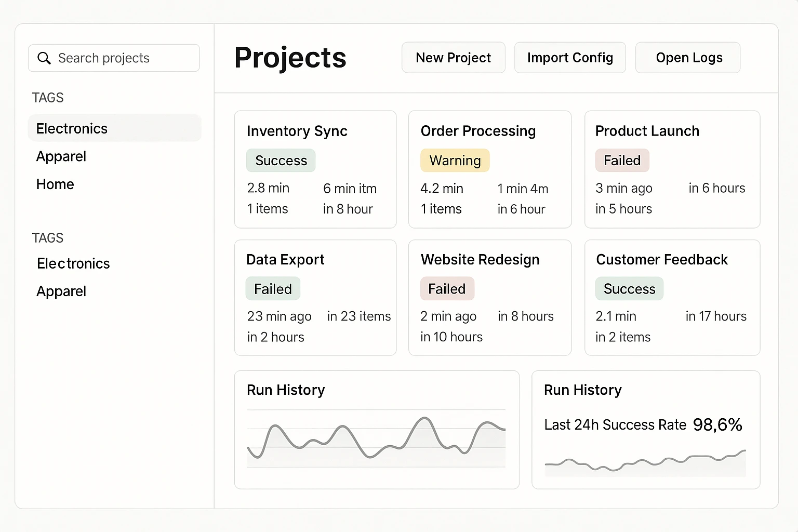The width and height of the screenshot is (798, 532).
Task: Choose the Home tag in sidebar
Action: (x=55, y=184)
